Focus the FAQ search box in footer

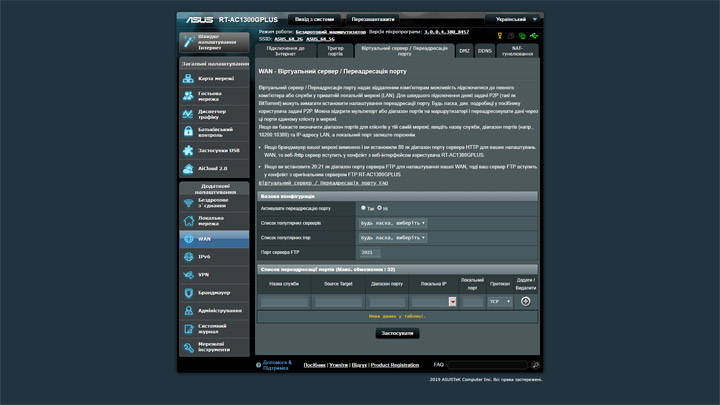point(487,365)
